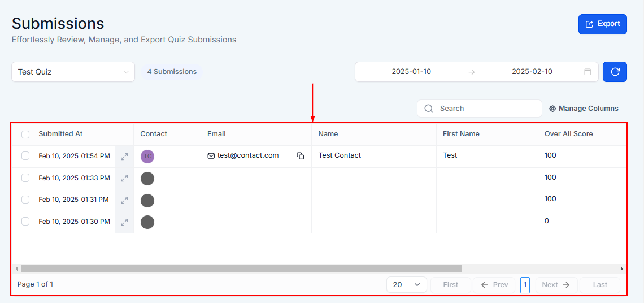Check the 01:30 PM submission row
This screenshot has height=303, width=644.
[x=25, y=222]
